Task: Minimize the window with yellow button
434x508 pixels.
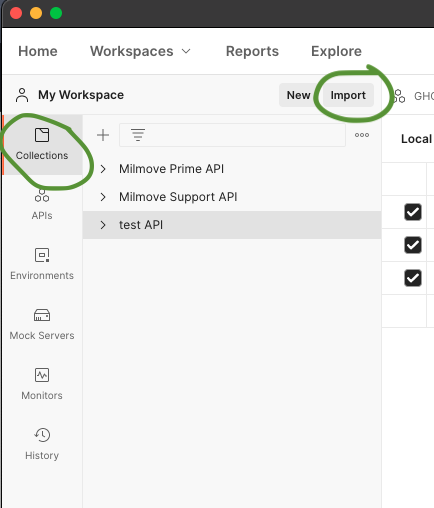Action: click(36, 13)
